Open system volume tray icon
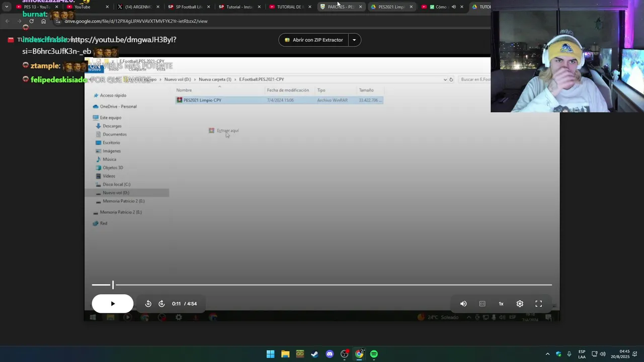The height and width of the screenshot is (362, 644). point(603,354)
